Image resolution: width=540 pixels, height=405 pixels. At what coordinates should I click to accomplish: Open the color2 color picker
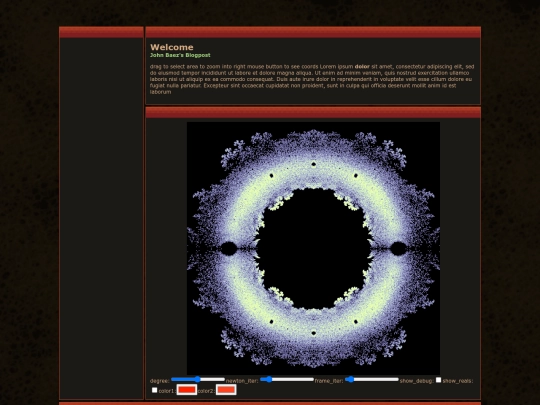226,390
